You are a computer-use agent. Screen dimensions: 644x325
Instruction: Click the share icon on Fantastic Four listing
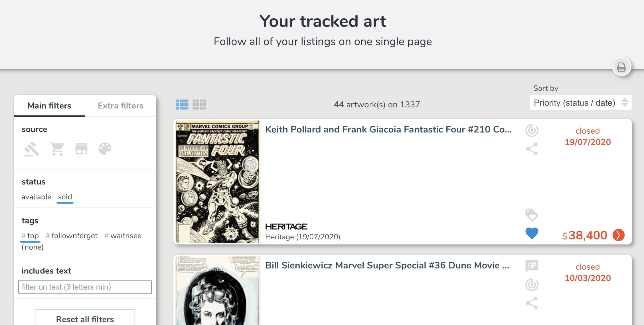tap(531, 149)
